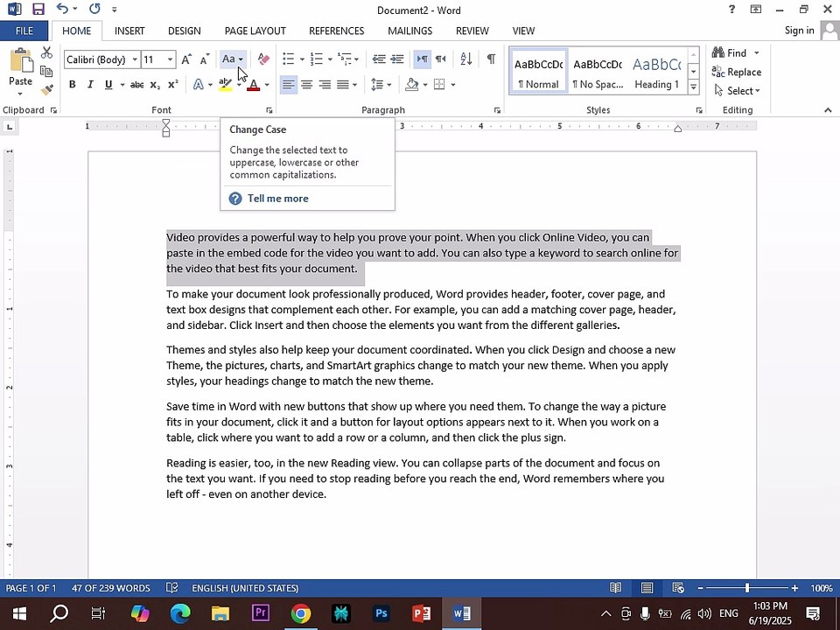Open proofing errors icon in status bar

pos(171,588)
